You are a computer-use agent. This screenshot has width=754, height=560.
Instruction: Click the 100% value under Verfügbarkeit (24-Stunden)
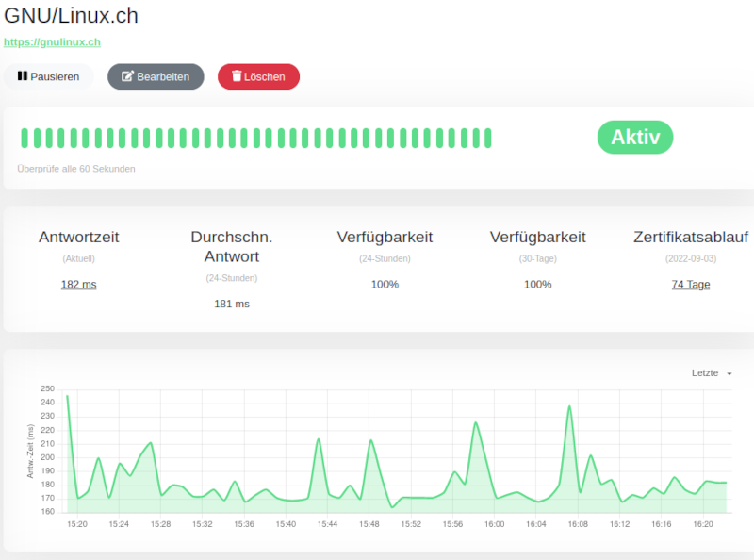(385, 285)
